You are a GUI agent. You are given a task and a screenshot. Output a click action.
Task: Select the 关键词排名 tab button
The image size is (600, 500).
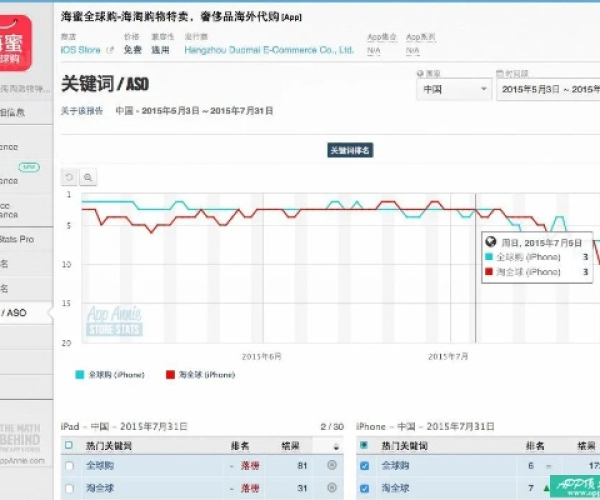[x=350, y=150]
